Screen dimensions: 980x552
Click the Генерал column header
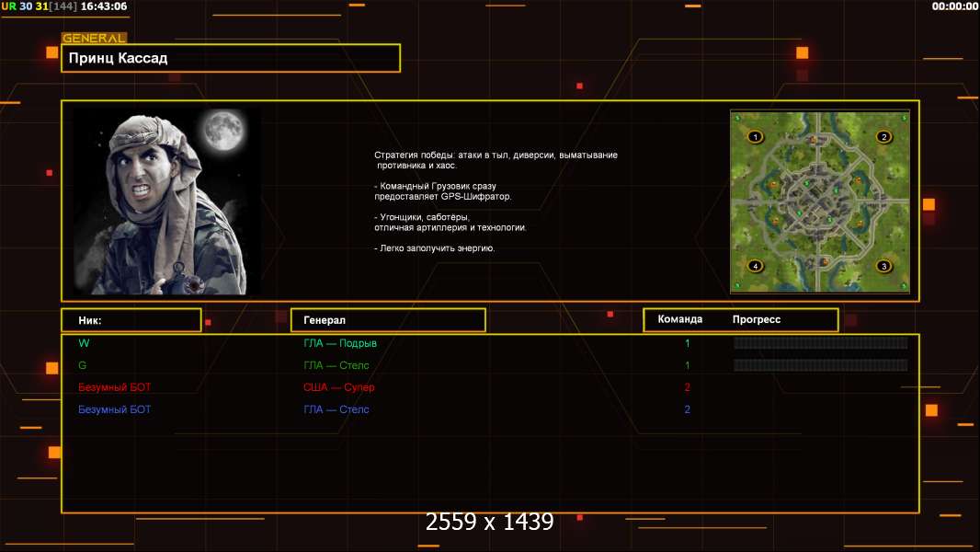point(388,320)
